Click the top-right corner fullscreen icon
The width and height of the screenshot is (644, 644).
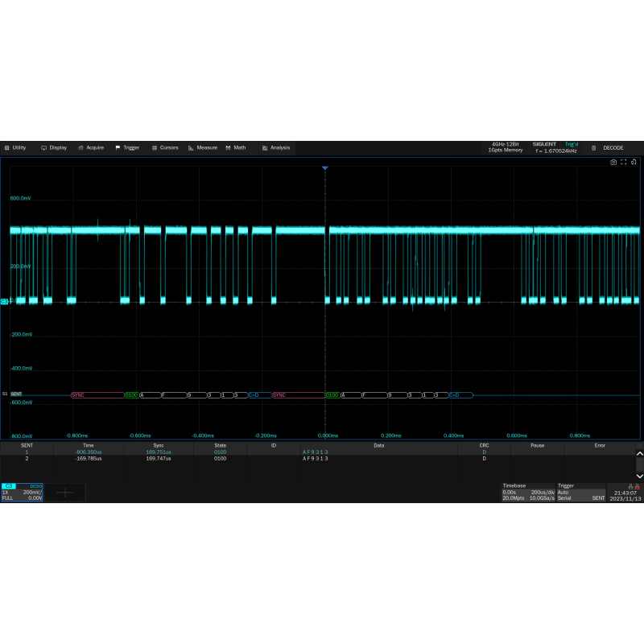point(623,163)
